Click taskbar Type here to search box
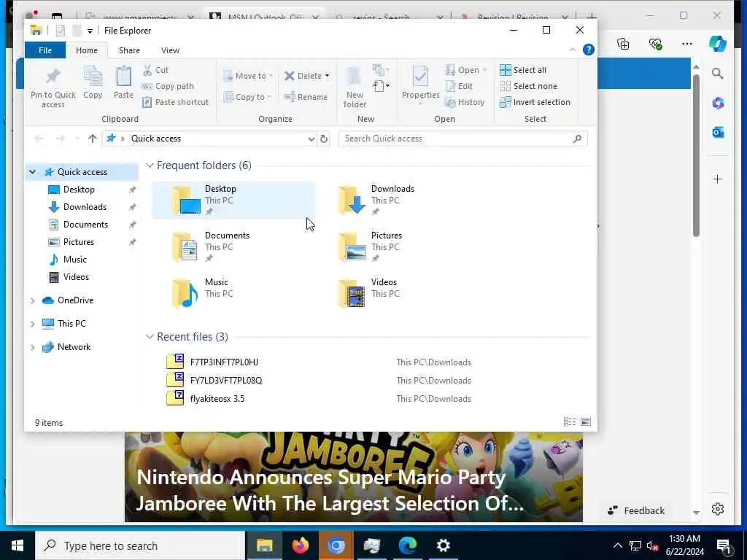The width and height of the screenshot is (747, 560). (x=140, y=545)
